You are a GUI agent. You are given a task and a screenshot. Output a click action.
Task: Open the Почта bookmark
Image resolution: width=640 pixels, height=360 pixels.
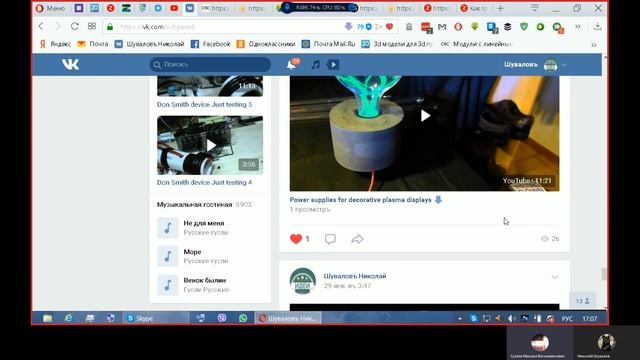coord(93,44)
